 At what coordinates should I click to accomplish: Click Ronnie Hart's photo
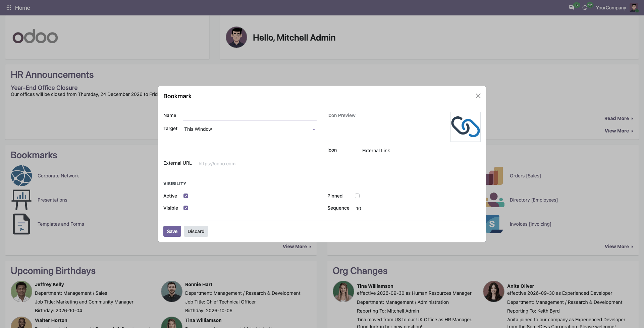pyautogui.click(x=172, y=291)
